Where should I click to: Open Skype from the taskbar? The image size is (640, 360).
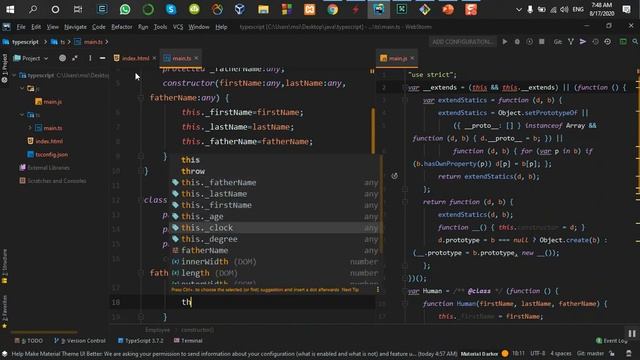click(x=171, y=9)
